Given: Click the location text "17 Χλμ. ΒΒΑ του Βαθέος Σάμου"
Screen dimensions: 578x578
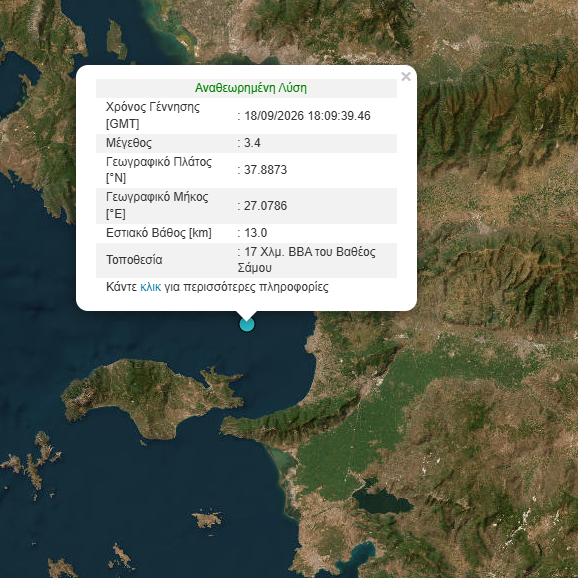Looking at the screenshot, I should click(x=307, y=260).
